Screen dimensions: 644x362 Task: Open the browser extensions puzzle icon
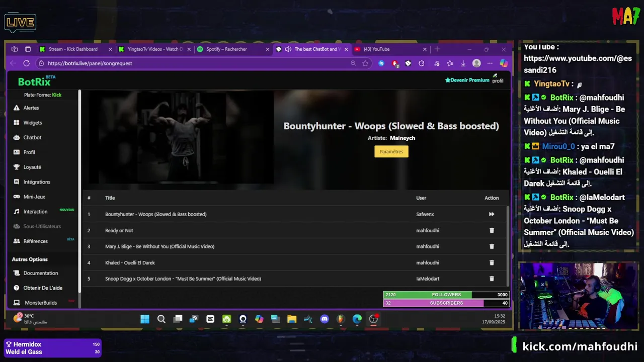click(422, 63)
